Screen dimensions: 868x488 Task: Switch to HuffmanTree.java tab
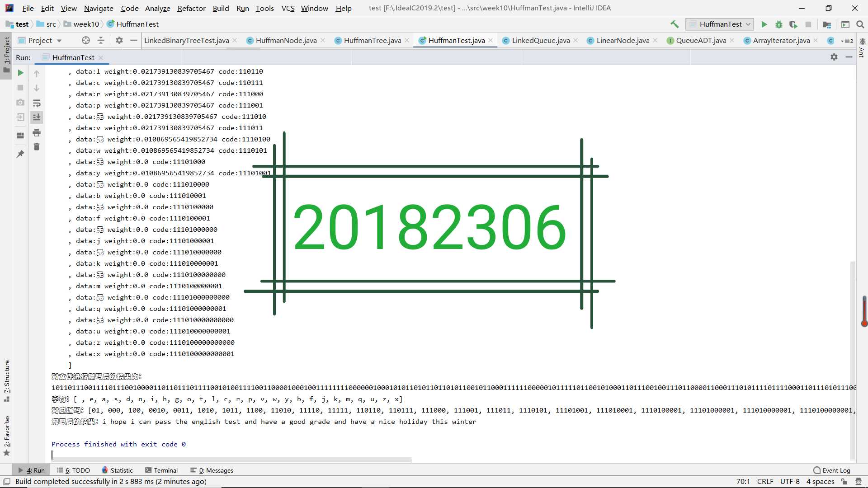pyautogui.click(x=372, y=40)
